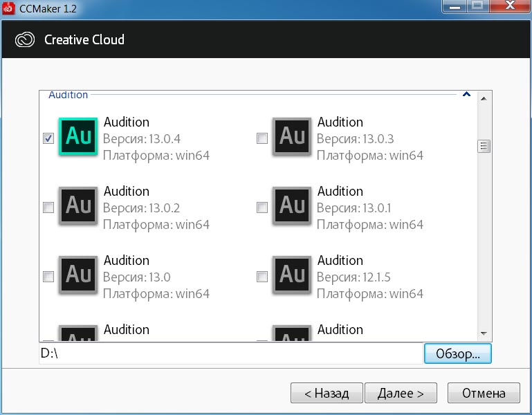Uncheck the Audition 13.0.4 checkbox
This screenshot has height=415, width=532.
pyautogui.click(x=48, y=138)
